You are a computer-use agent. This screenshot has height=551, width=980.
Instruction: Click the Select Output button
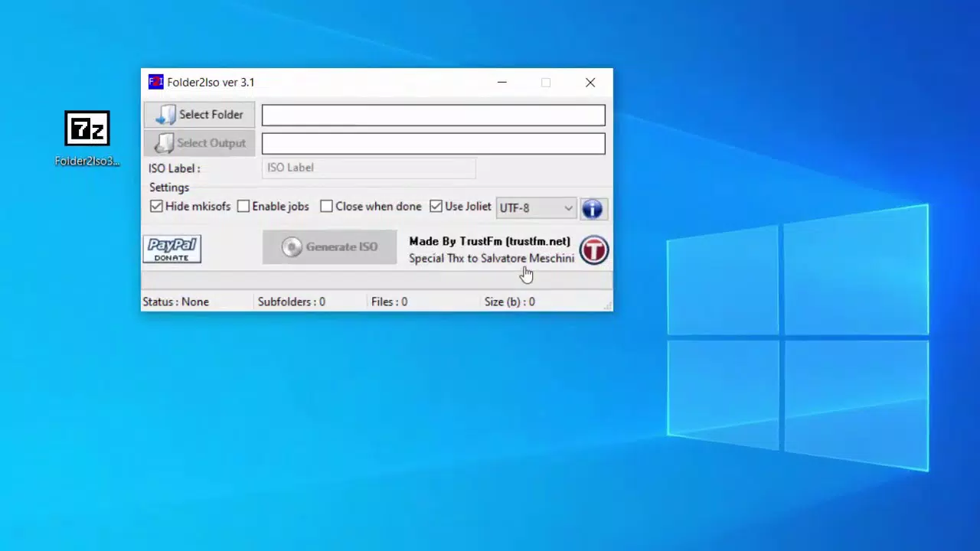[x=199, y=143]
